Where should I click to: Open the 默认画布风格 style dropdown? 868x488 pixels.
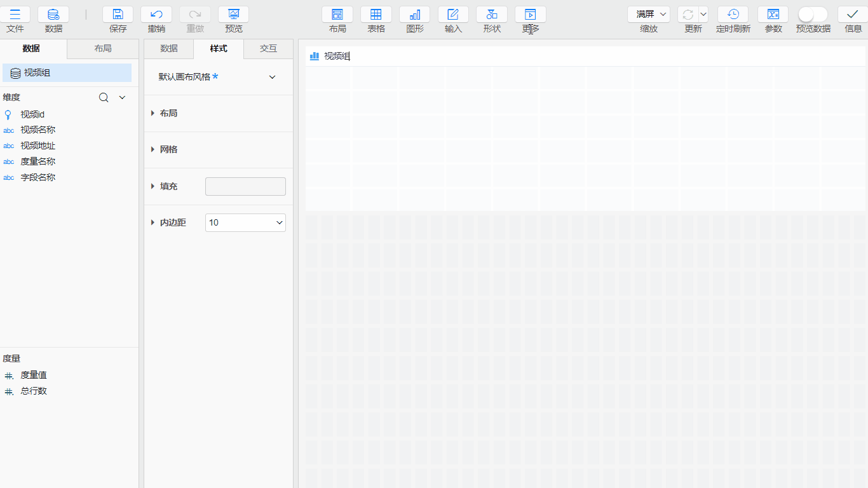pos(217,77)
